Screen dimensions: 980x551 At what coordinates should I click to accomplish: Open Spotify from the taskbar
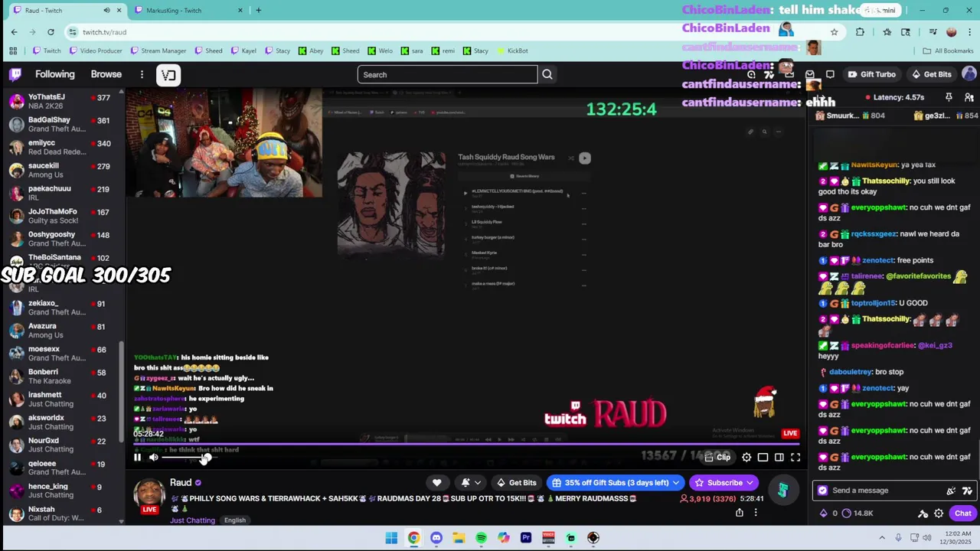click(x=481, y=538)
